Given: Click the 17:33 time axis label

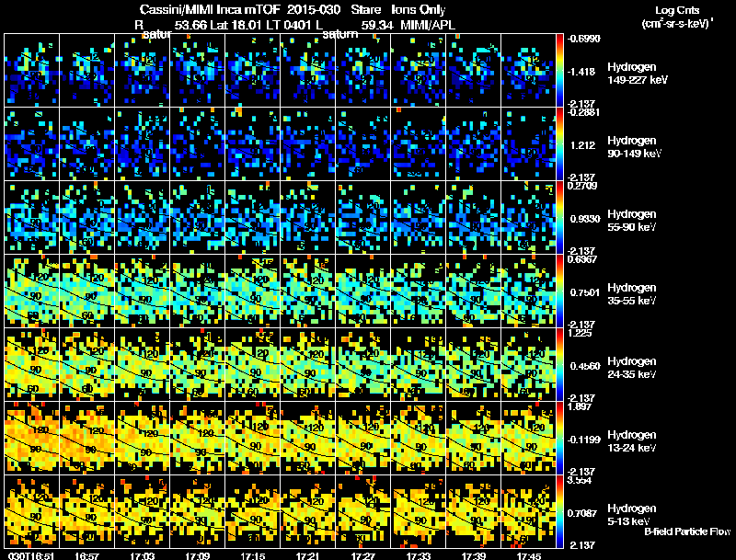Looking at the screenshot, I should click(x=419, y=555).
